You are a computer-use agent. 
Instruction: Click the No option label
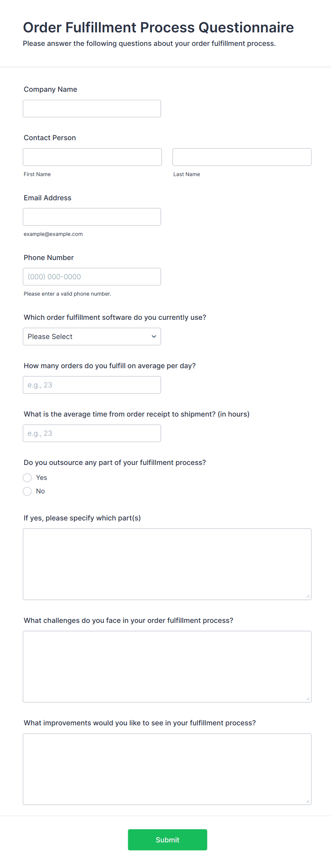tap(41, 491)
